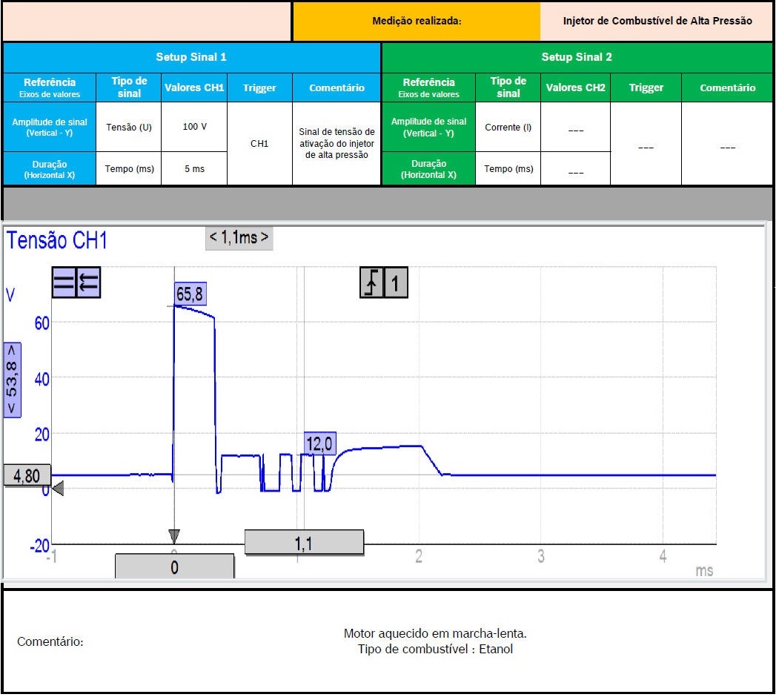This screenshot has height=700, width=779.
Task: Click the 4,80 horizontal cursor handle
Action: click(27, 475)
